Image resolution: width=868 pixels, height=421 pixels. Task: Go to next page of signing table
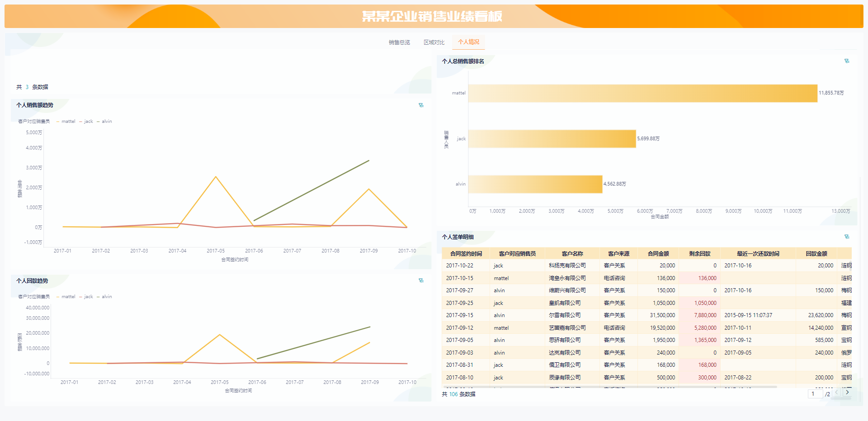click(x=847, y=393)
